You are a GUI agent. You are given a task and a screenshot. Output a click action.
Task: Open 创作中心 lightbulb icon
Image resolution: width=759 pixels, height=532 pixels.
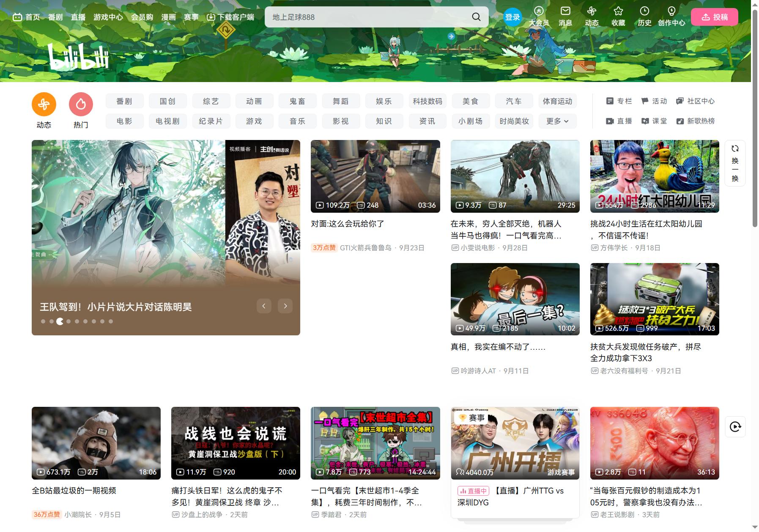point(671,11)
